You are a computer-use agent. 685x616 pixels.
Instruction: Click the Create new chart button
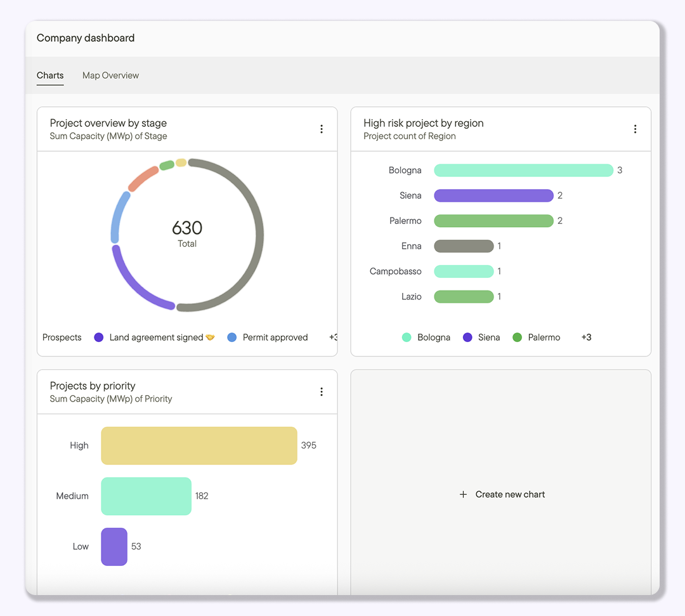502,494
